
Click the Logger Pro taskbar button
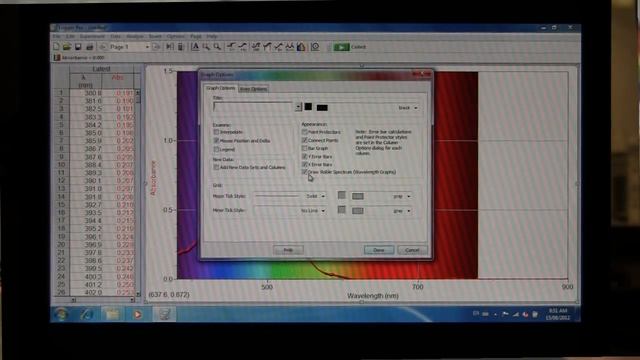[164, 314]
